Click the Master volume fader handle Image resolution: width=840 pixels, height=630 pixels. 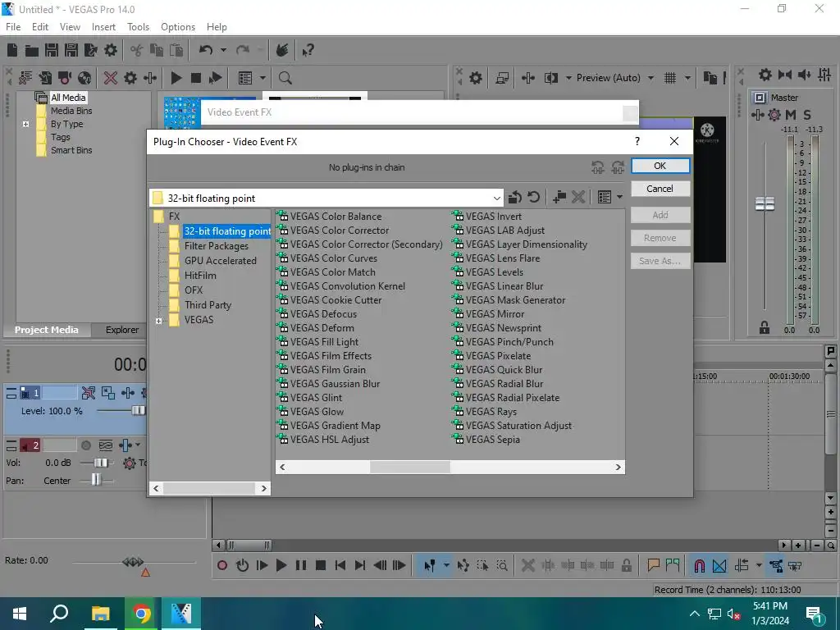pos(765,203)
